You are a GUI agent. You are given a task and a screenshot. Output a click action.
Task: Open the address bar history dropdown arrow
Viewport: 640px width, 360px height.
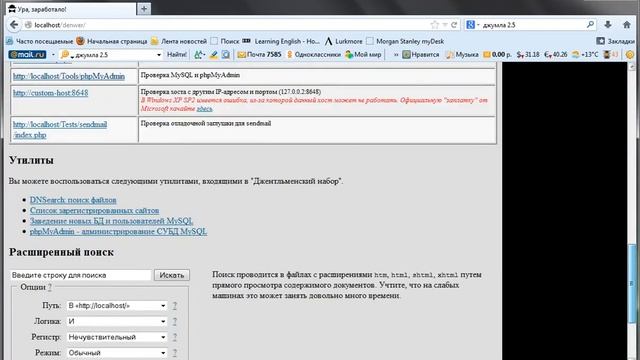point(445,25)
